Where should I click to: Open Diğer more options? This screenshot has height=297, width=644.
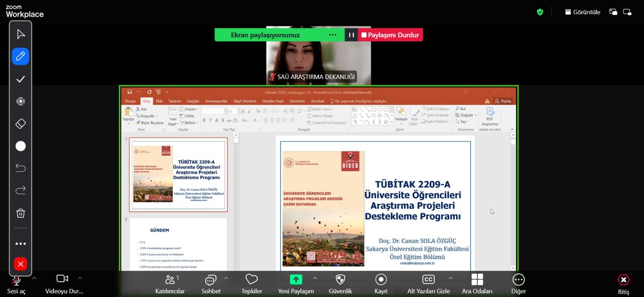(518, 283)
